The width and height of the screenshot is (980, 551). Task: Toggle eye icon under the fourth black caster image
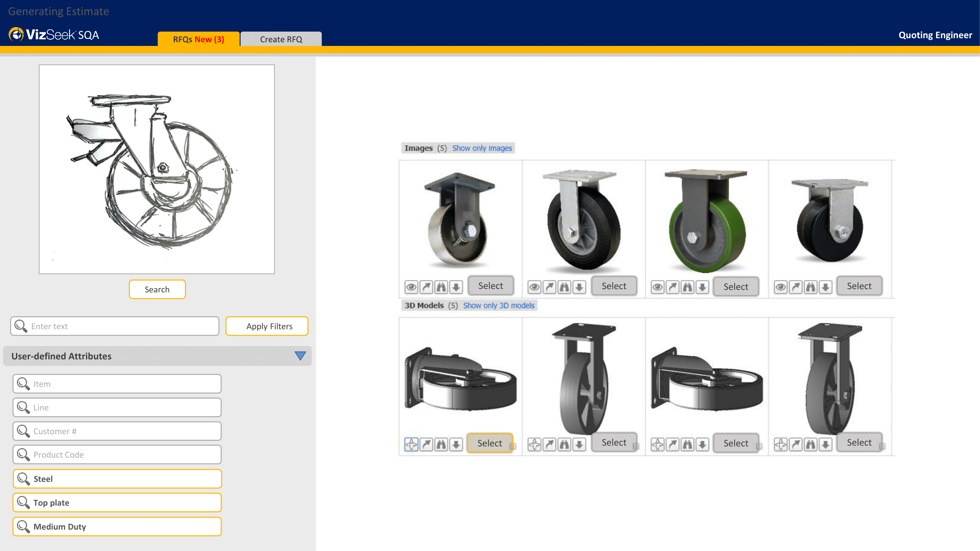(x=781, y=287)
